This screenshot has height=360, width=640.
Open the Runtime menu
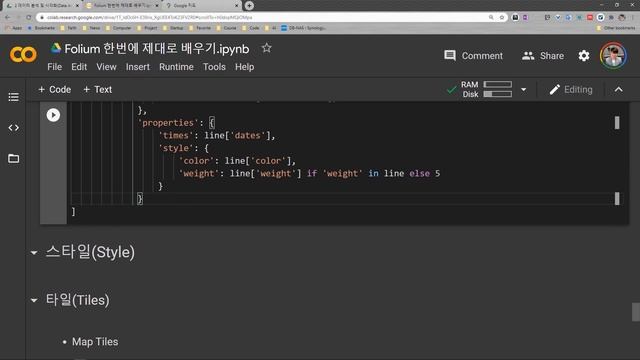click(176, 67)
